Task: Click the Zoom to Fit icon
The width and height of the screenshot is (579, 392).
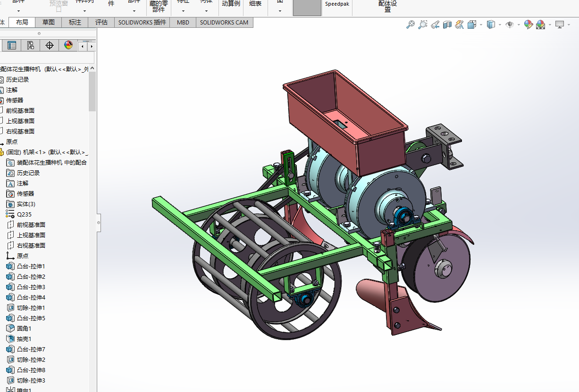Action: [x=411, y=25]
